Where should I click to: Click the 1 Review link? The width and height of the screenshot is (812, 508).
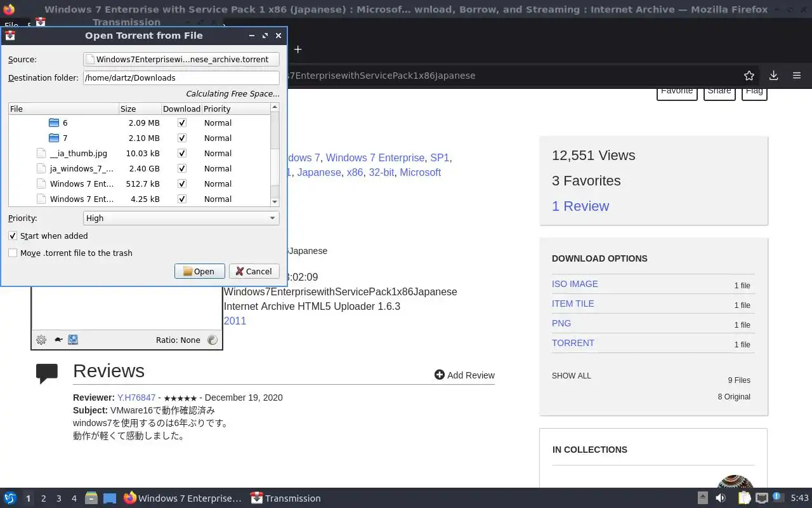click(580, 206)
